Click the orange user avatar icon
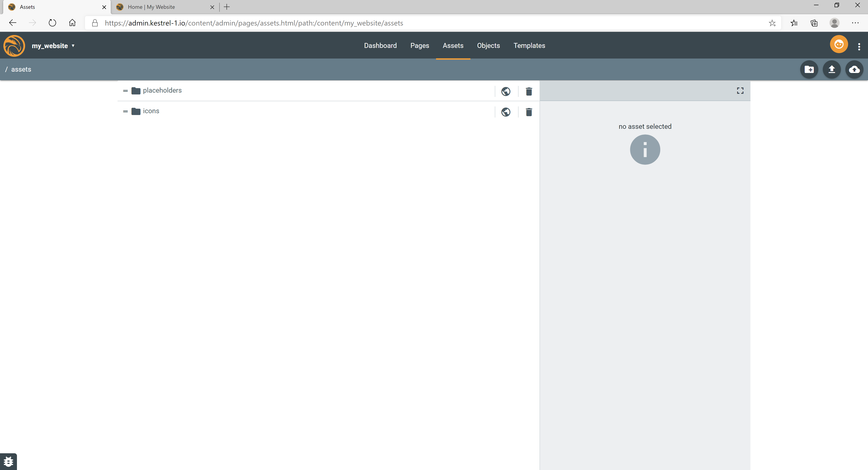 click(839, 45)
